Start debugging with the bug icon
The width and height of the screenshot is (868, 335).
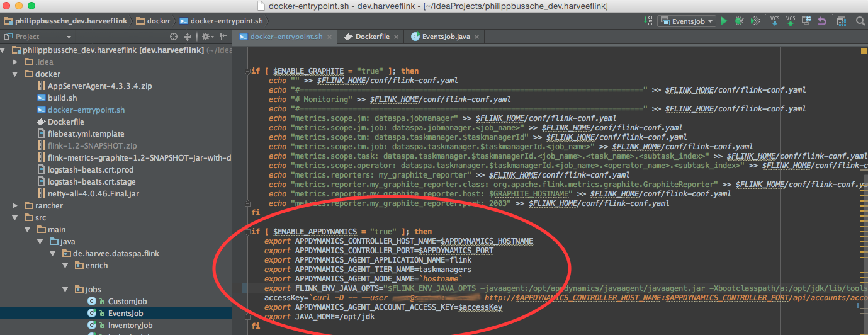[x=740, y=21]
